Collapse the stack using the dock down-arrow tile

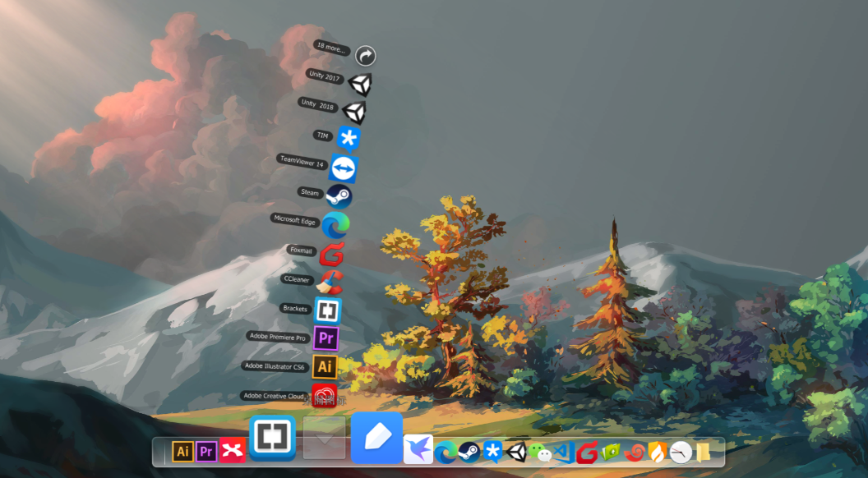[325, 438]
